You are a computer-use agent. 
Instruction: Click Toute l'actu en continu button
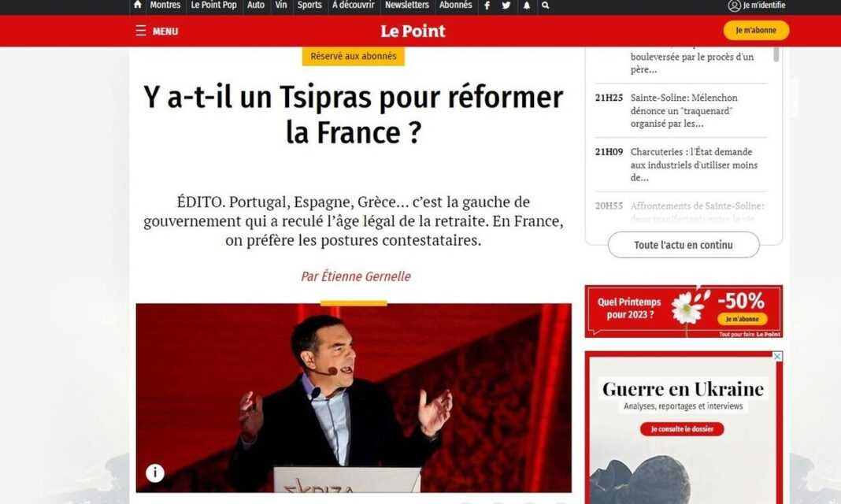683,245
